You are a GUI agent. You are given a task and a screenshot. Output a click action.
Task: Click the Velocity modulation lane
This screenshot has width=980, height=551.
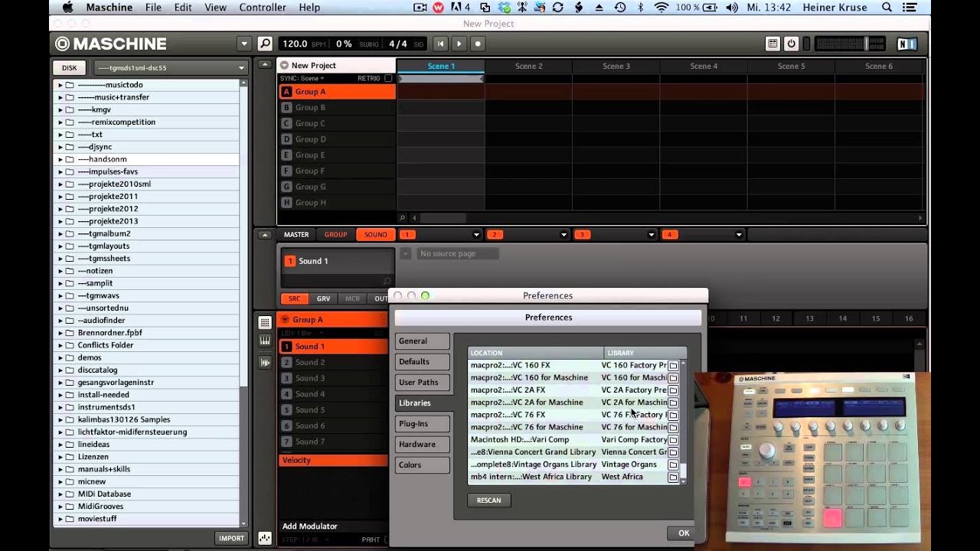[x=334, y=460]
